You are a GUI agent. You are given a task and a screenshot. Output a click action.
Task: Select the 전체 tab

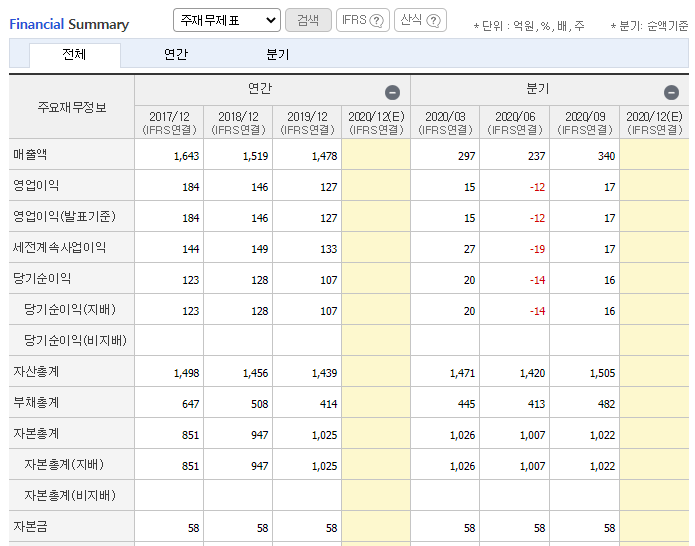pos(74,55)
